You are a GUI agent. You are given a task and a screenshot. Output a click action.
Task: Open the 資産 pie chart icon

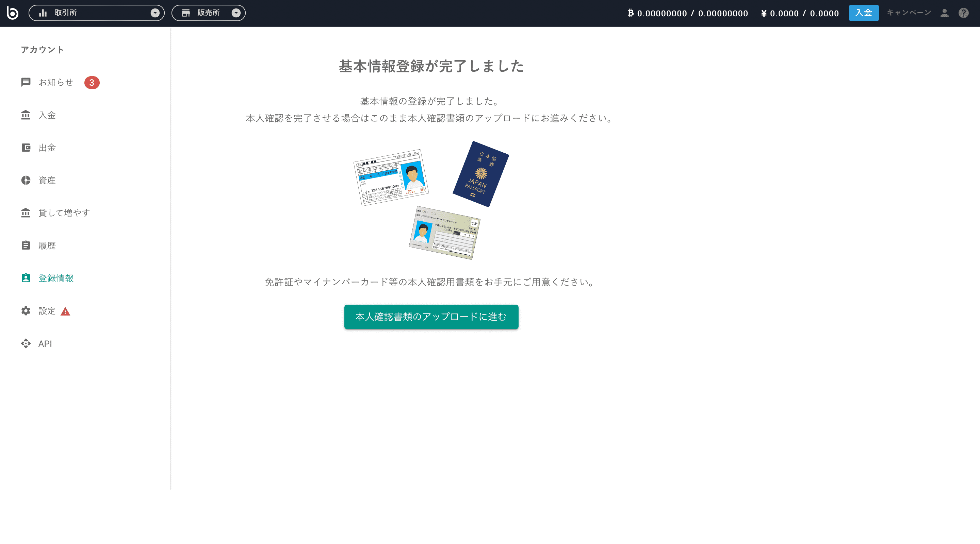[26, 180]
